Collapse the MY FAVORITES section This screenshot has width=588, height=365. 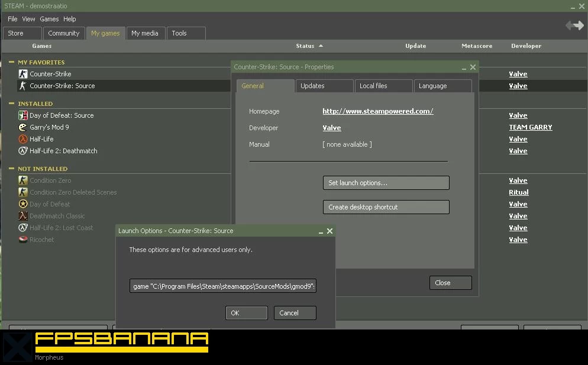(11, 62)
